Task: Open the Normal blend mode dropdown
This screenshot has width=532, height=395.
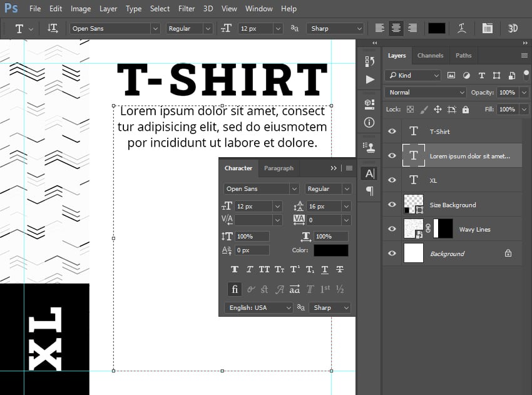Action: pos(424,92)
